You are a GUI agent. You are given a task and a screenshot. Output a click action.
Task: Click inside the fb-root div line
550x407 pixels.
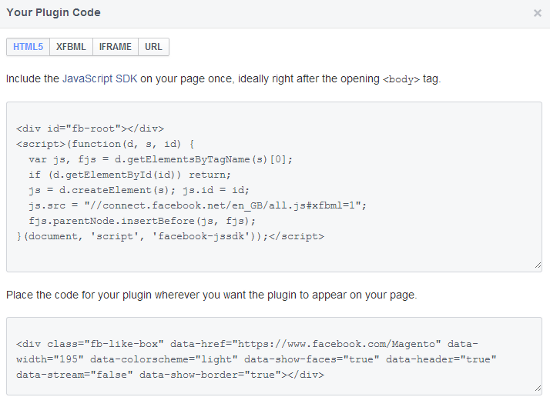(x=90, y=129)
